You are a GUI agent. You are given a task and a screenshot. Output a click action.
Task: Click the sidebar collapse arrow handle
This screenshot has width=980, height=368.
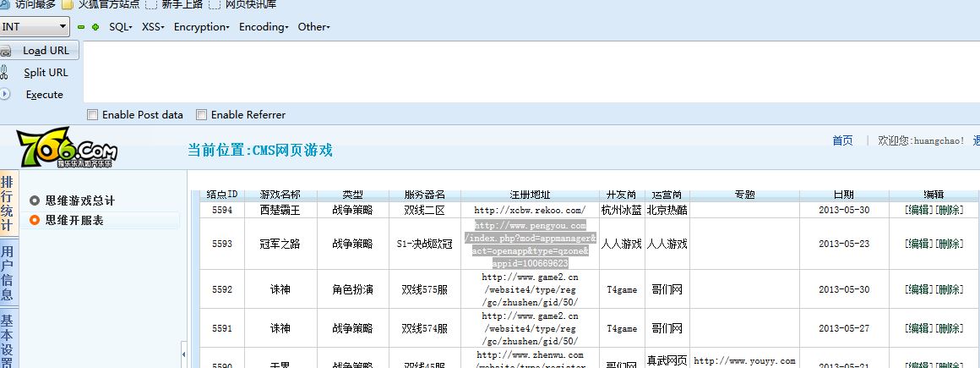183,354
